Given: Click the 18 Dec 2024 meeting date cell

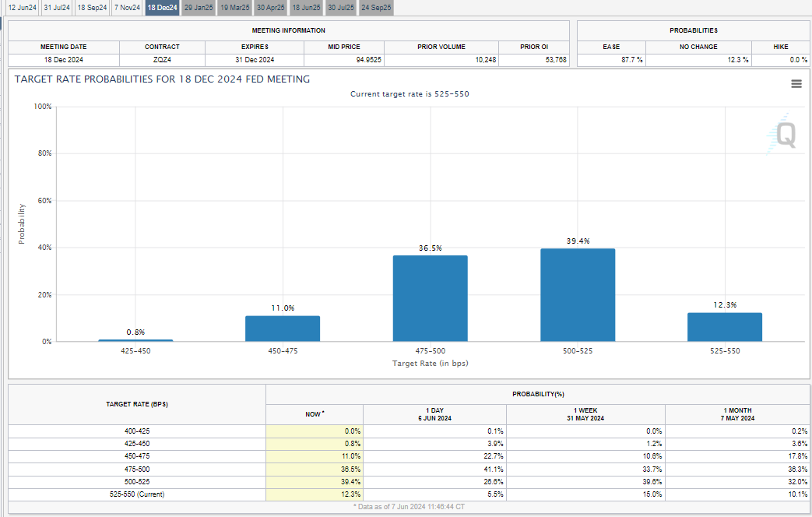Looking at the screenshot, I should [x=64, y=60].
